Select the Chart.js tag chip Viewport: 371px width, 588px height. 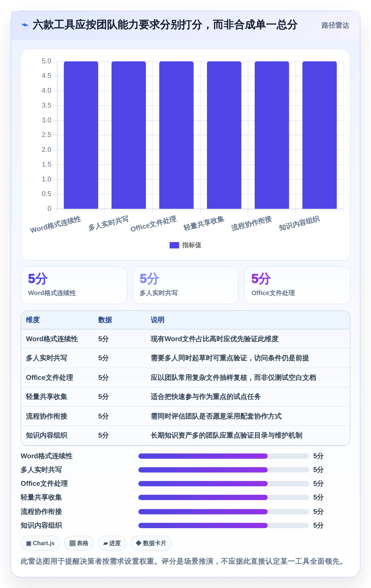(40, 543)
